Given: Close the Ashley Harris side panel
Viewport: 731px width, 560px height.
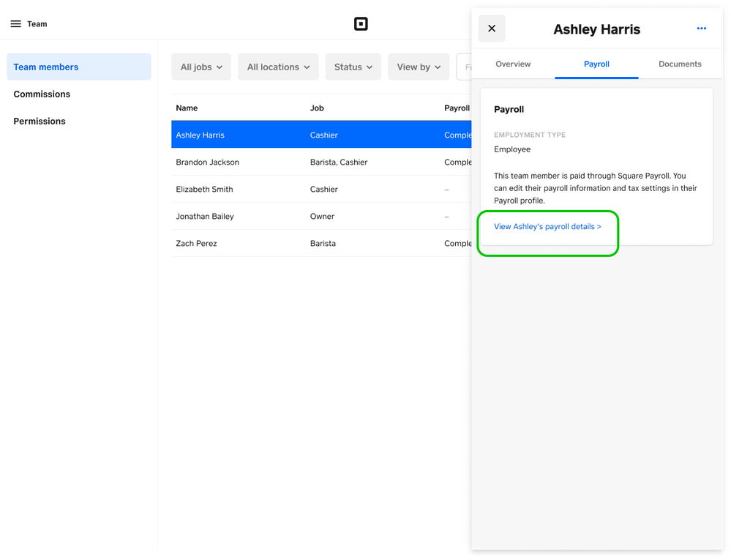Looking at the screenshot, I should [492, 29].
